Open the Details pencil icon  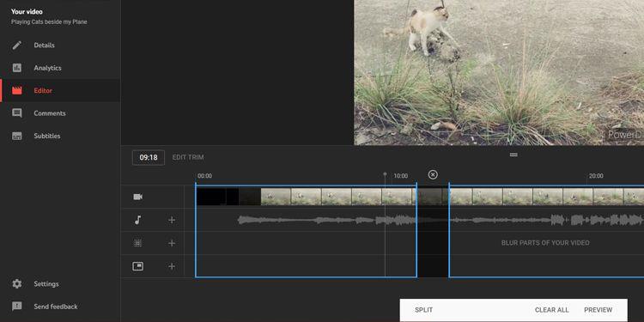coord(17,46)
